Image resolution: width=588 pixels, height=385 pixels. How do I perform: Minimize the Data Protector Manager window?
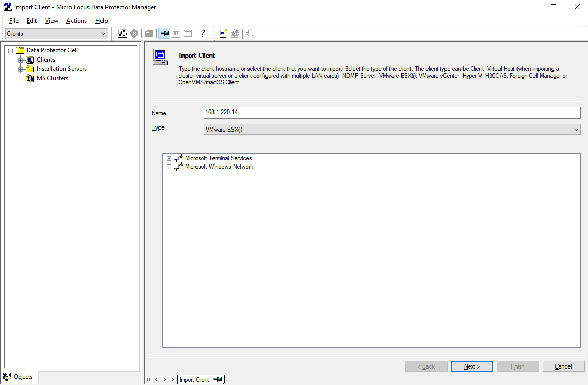(x=530, y=7)
